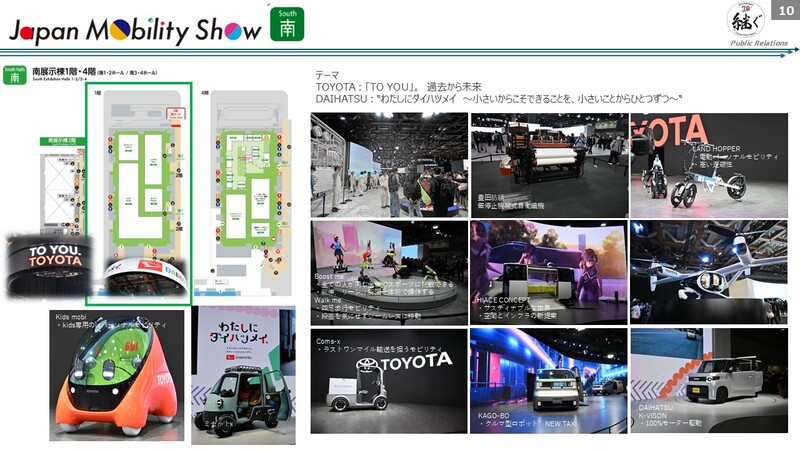Open the KAGO-BO new taxi photo
This screenshot has height=450, width=800.
[549, 381]
